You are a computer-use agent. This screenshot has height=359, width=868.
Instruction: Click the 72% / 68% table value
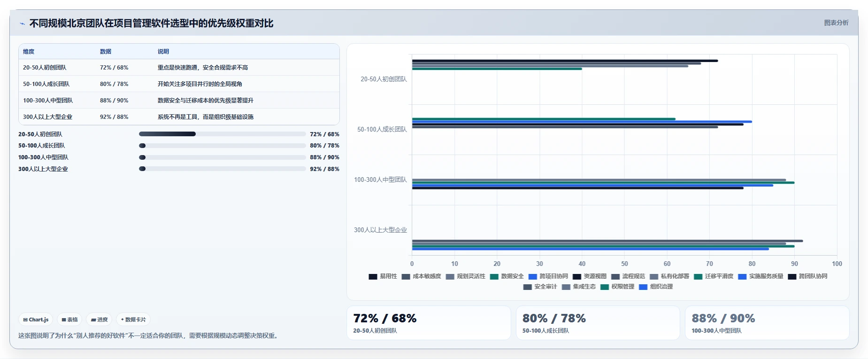(x=114, y=68)
